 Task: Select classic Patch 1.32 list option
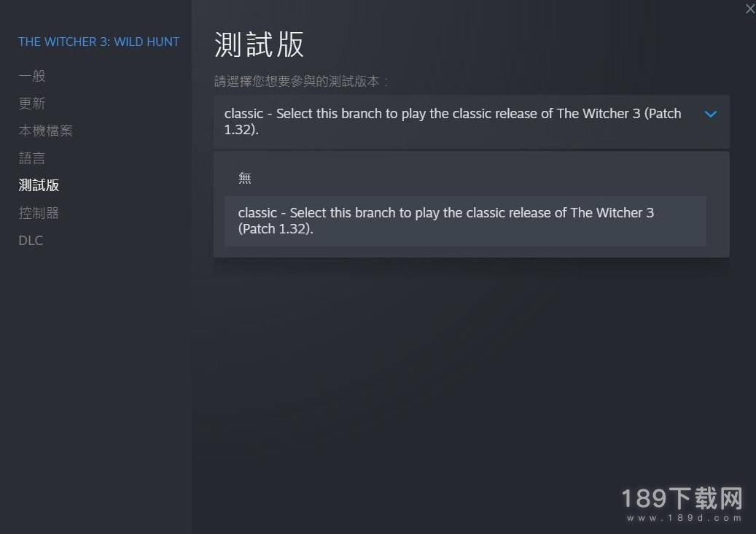465,221
